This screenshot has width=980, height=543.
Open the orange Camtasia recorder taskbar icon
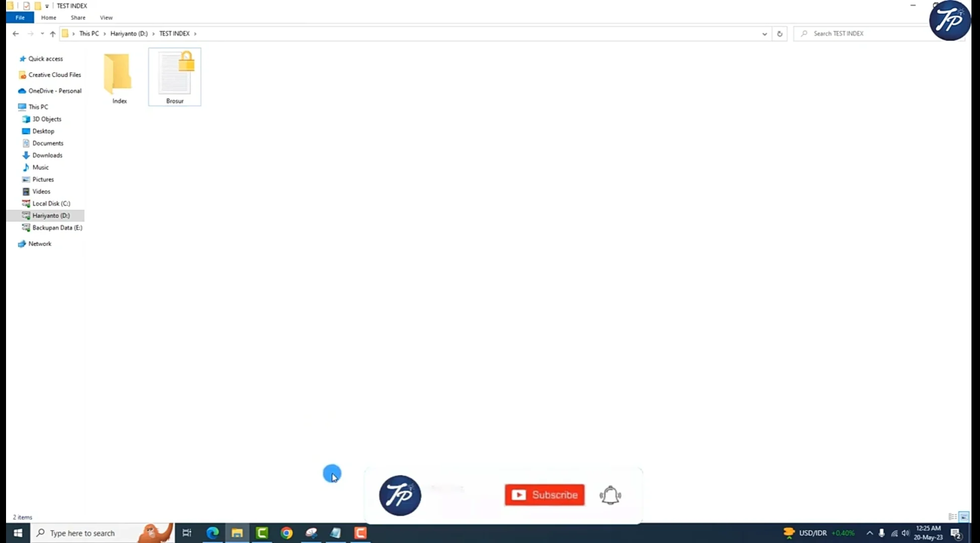tap(361, 533)
